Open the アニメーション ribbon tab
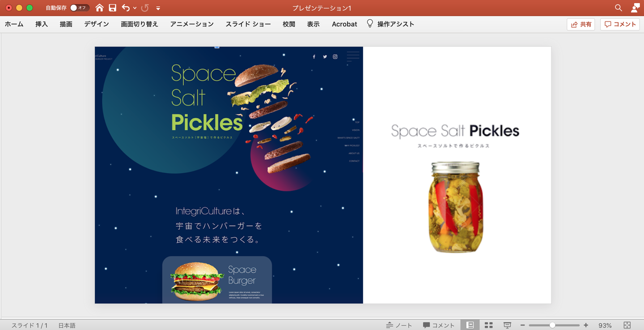Viewport: 644px width, 330px height. tap(192, 24)
